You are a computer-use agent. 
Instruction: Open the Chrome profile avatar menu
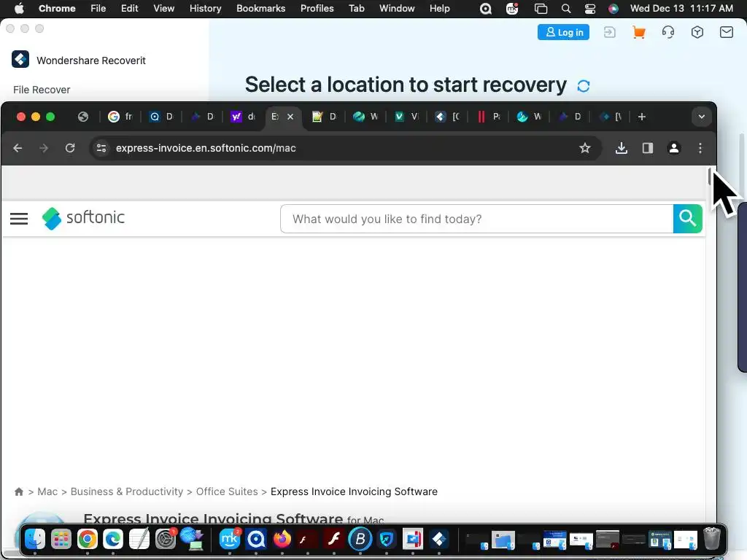pyautogui.click(x=673, y=148)
